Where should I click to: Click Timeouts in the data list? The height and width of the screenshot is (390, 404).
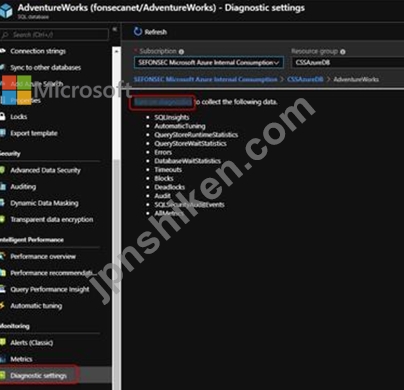[x=168, y=170]
